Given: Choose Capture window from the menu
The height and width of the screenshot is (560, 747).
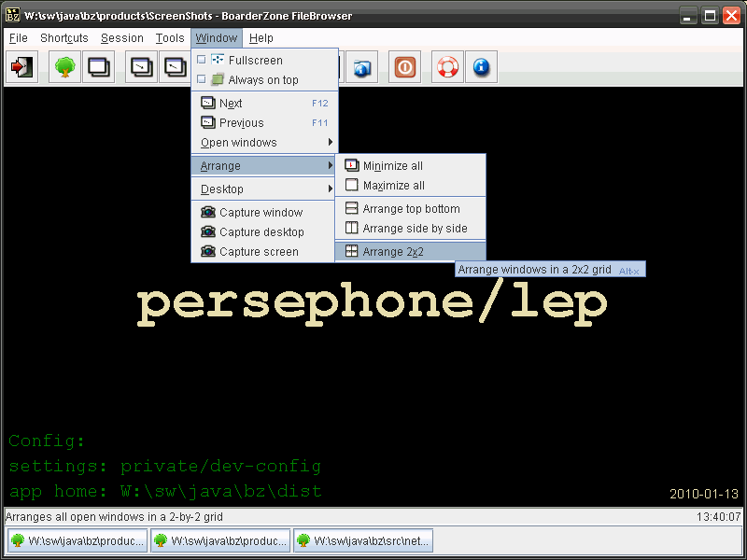Looking at the screenshot, I should tap(263, 213).
